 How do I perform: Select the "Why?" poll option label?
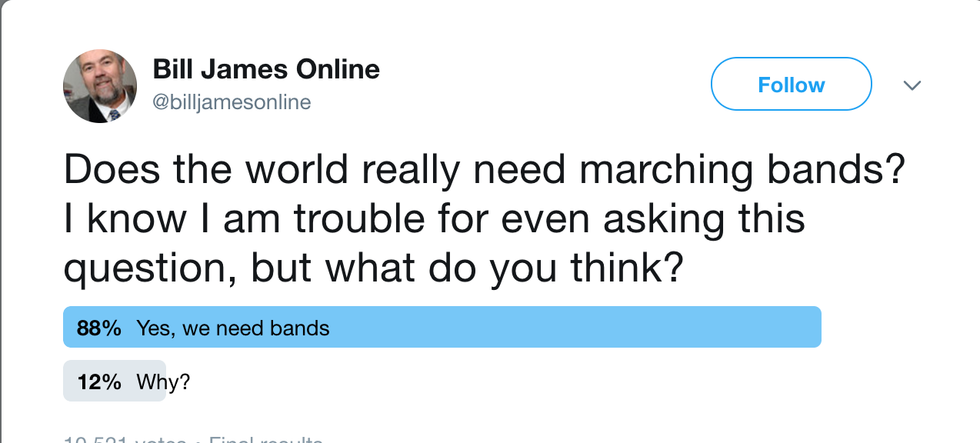click(x=160, y=381)
